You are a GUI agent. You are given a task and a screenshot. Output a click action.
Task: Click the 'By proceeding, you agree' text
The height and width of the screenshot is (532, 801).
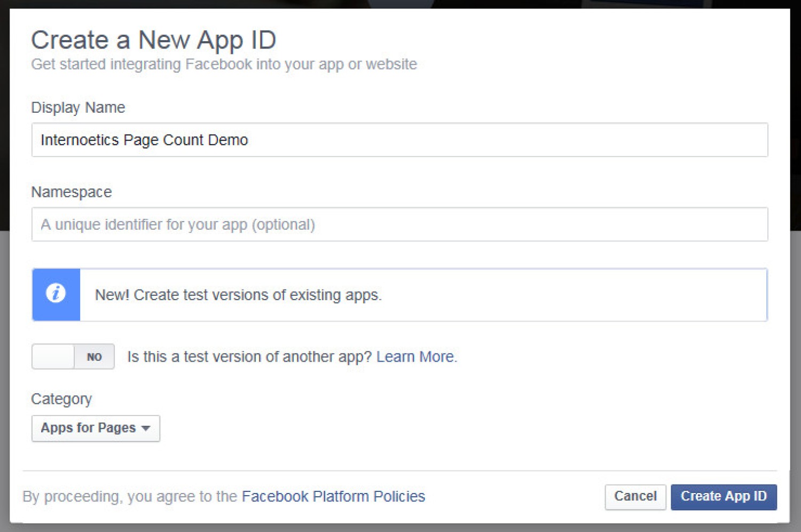point(130,497)
